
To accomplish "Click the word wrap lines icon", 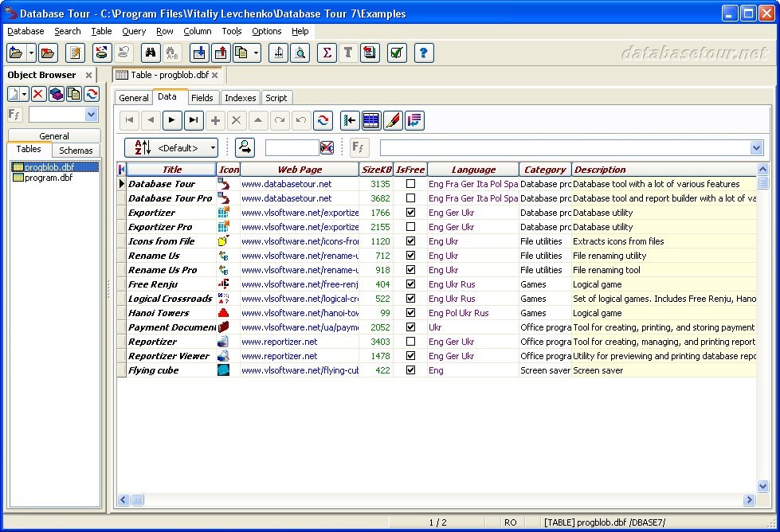I will coord(414,120).
